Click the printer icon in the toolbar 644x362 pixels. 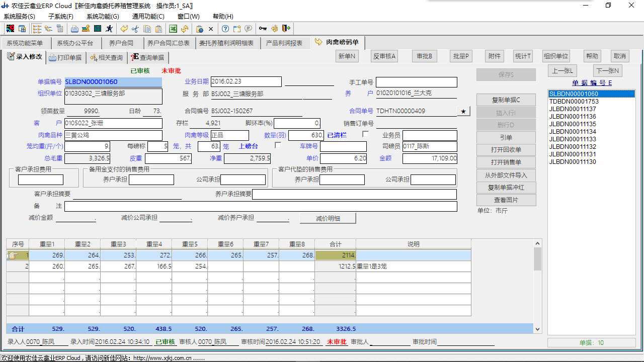[74, 29]
